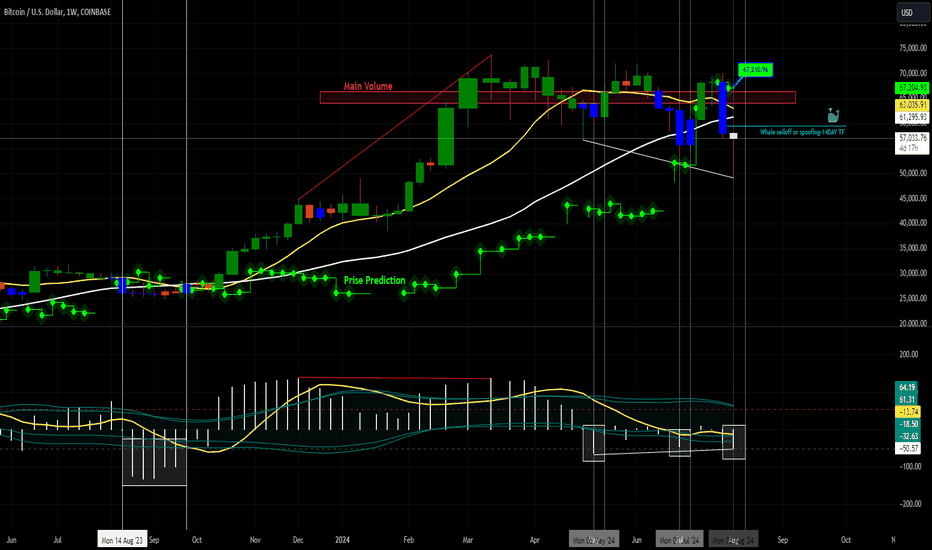Click the May '24 date marker on time axis
Screen dimensions: 932x550
pos(594,540)
